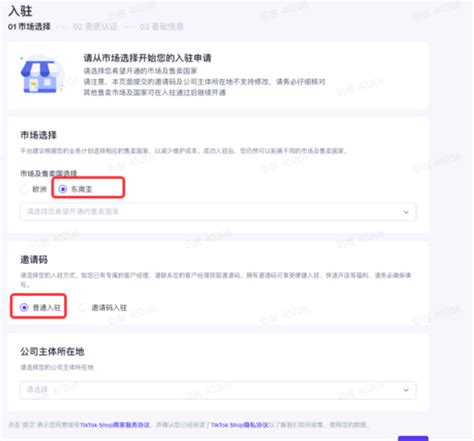Select the 东南亚 market radio button
Image resolution: width=474 pixels, height=441 pixels.
tap(63, 189)
